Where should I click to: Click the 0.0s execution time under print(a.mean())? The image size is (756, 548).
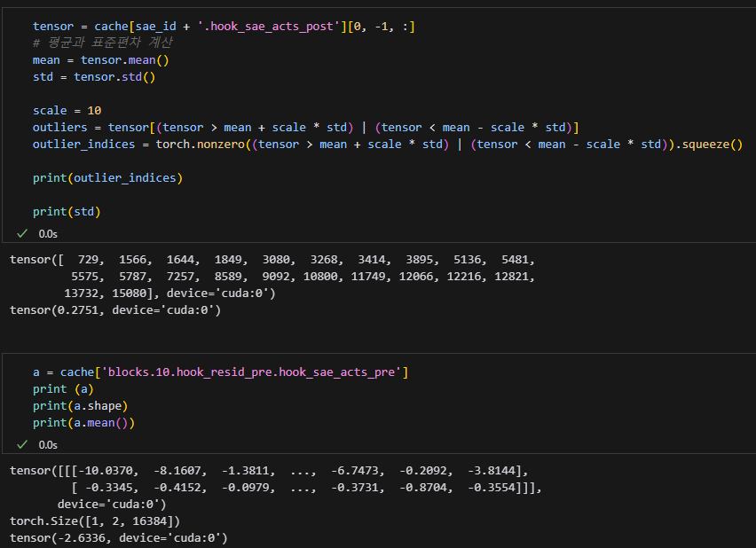click(48, 445)
